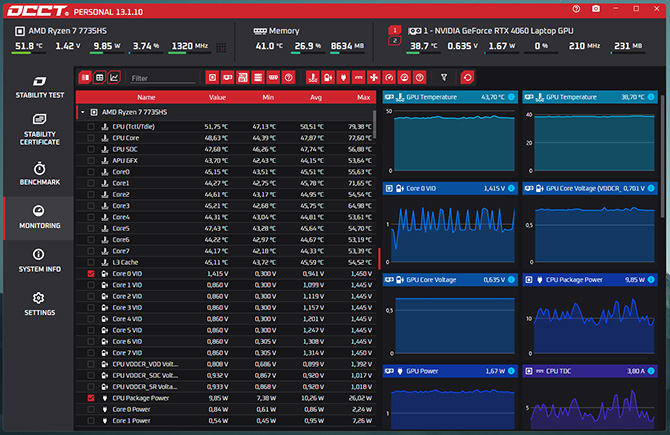Check the Core 1 VID checkbox
The width and height of the screenshot is (670, 435).
point(91,285)
